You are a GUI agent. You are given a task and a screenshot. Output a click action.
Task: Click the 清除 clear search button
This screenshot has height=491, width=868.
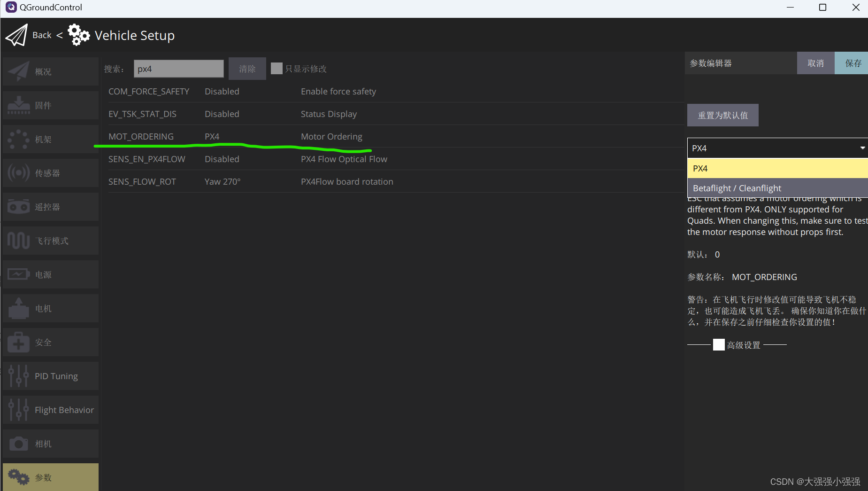(247, 69)
